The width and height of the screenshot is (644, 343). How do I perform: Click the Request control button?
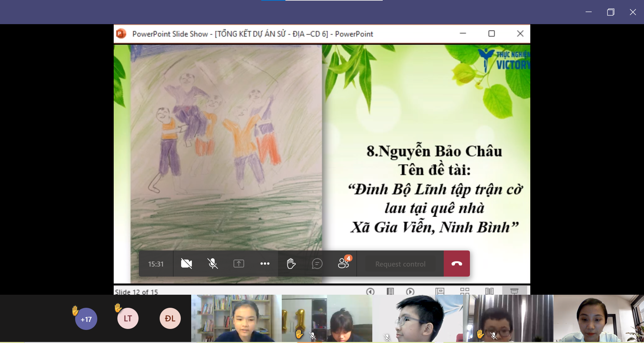[400, 264]
